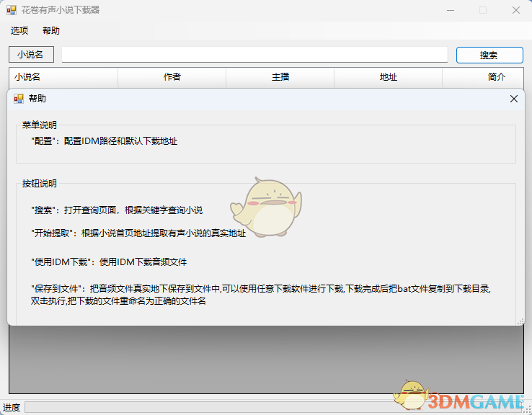532x415 pixels.
Task: Click the help dialog's resize grip corner
Action: (x=520, y=321)
